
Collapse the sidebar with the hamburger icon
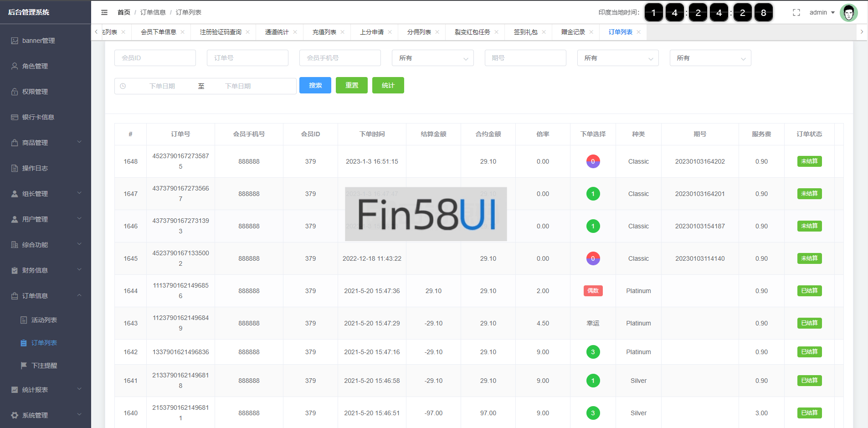pyautogui.click(x=104, y=12)
